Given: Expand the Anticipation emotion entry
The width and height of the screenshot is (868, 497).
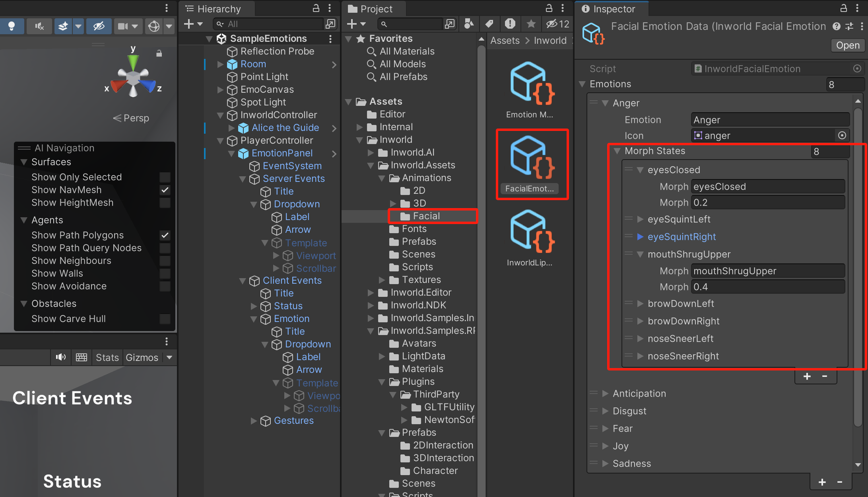Looking at the screenshot, I should (x=605, y=394).
